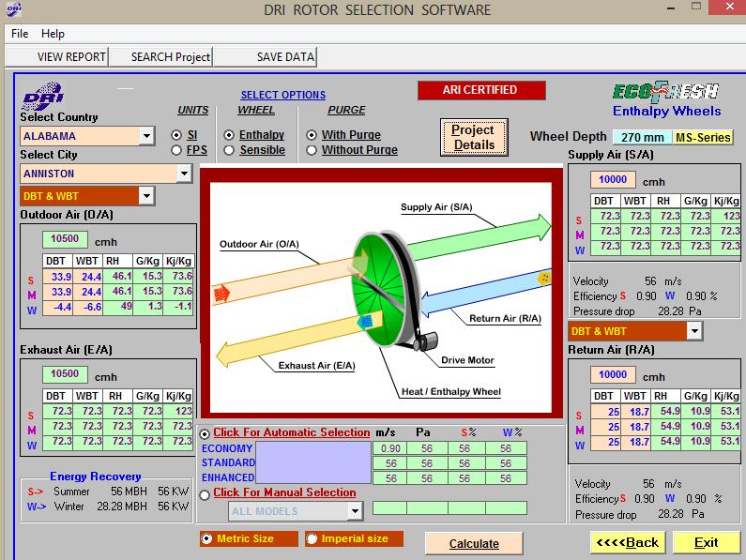Select SI units radio button
This screenshot has height=560, width=746.
coord(176,135)
